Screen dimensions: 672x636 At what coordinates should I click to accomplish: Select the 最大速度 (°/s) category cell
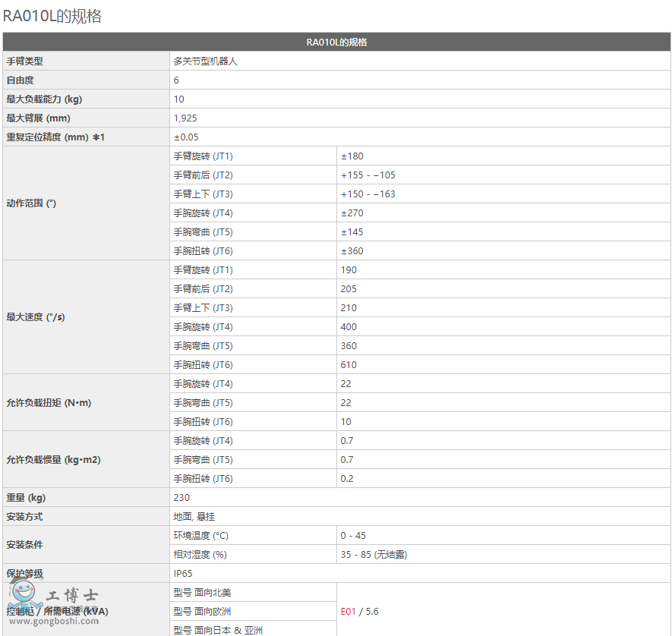point(36,317)
